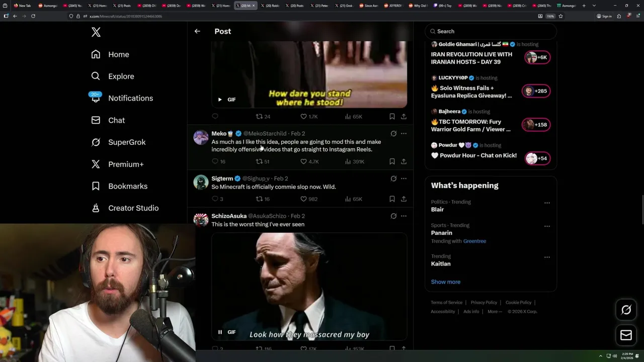The width and height of the screenshot is (644, 362).
Task: Open the Greentree trending link
Action: (x=474, y=241)
